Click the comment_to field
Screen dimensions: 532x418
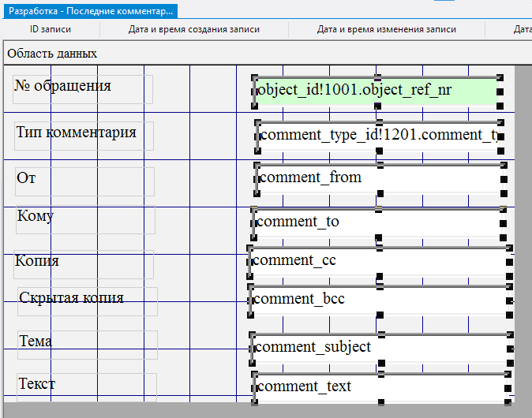tap(377, 223)
